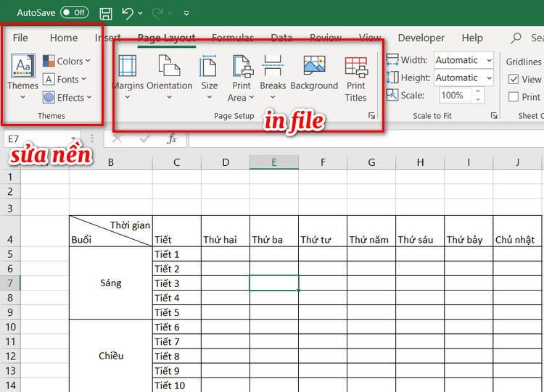
Task: Click the Undo arrow icon
Action: click(128, 13)
